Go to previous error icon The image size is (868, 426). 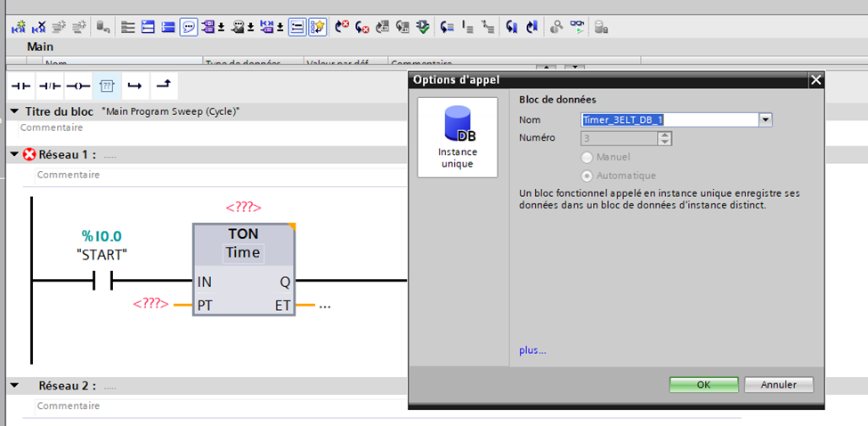coord(343,27)
